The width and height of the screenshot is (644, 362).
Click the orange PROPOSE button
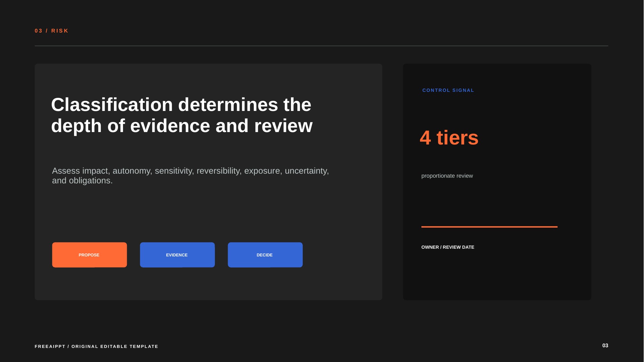click(90, 255)
